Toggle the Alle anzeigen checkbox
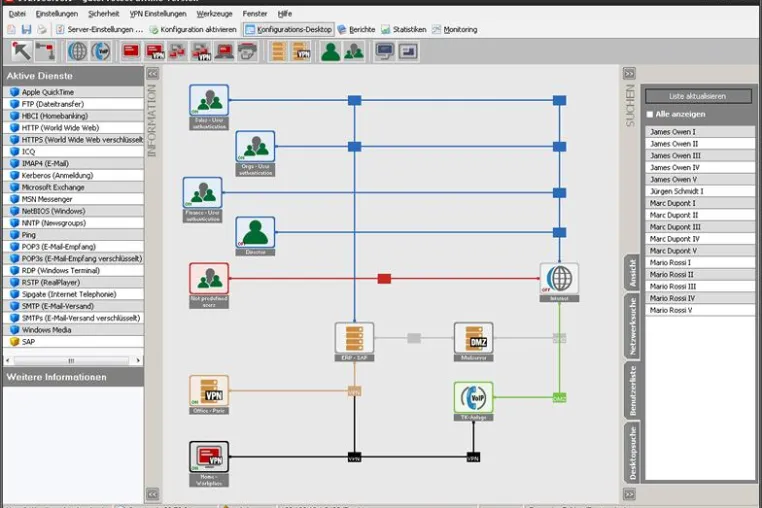 tap(650, 114)
